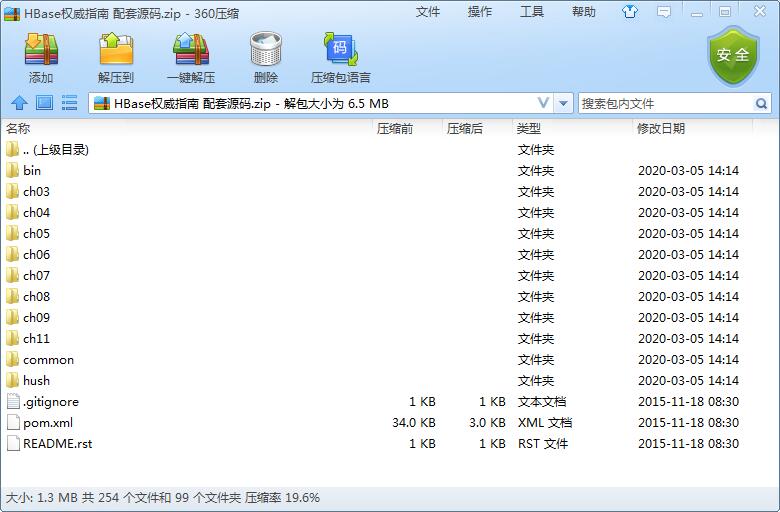Click pom.xml 34.0 KB size cell
The height and width of the screenshot is (512, 780).
click(x=413, y=422)
